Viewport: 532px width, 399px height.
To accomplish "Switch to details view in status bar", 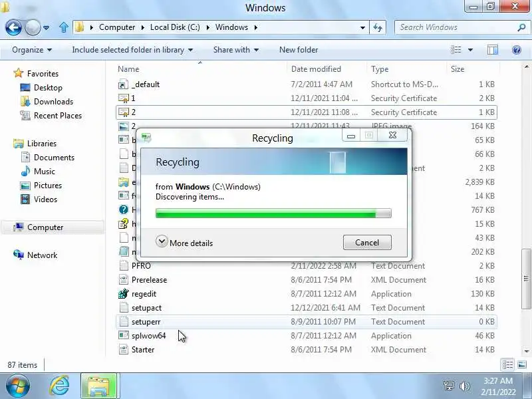I will [507, 364].
